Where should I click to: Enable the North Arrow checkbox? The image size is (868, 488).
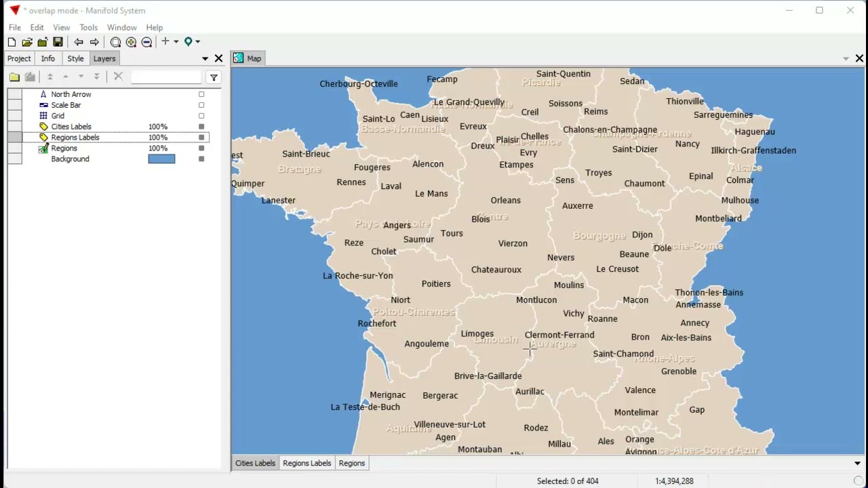point(201,94)
